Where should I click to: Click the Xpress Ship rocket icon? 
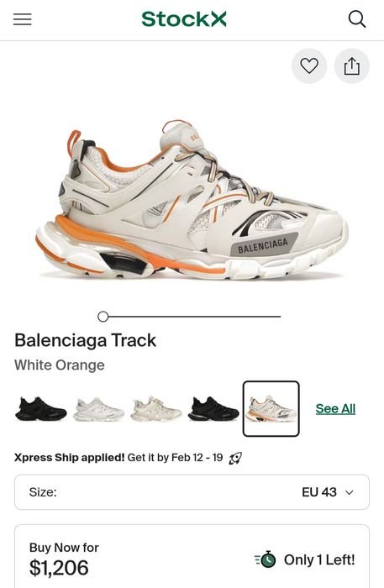coord(235,458)
